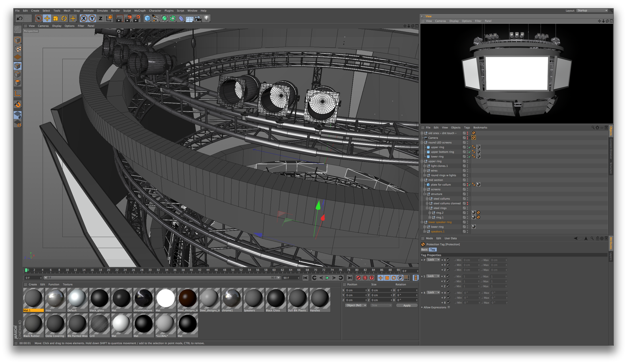Screen dimensions: 627x364
Task: Open the MoGraph menu
Action: tap(140, 10)
